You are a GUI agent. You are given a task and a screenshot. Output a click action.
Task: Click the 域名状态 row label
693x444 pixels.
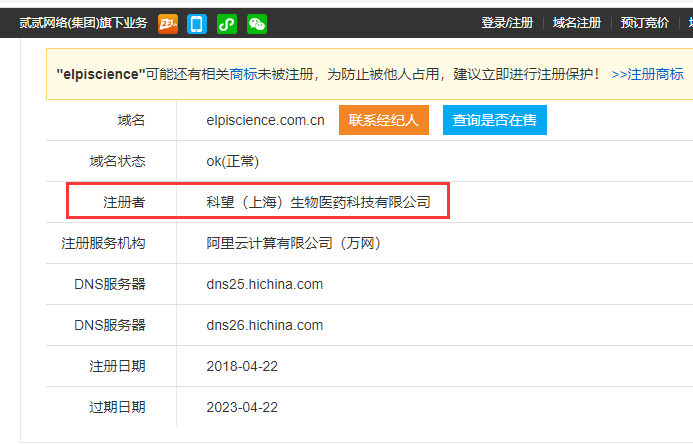click(117, 161)
